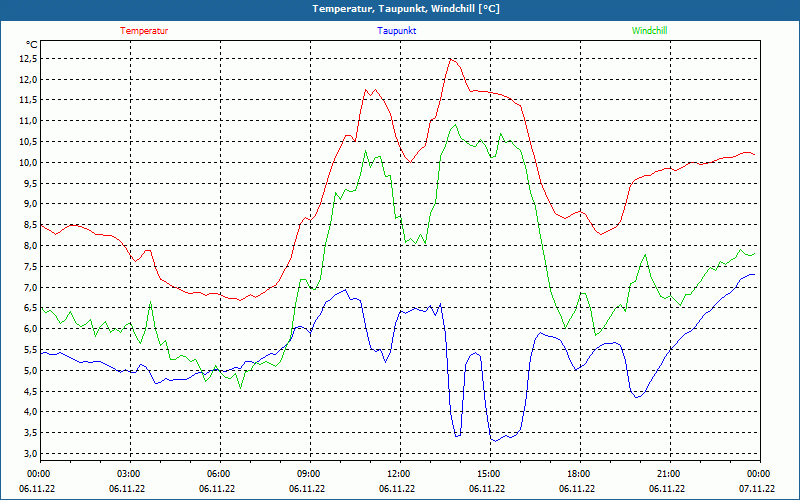The height and width of the screenshot is (500, 800).
Task: Pick the 06.11.22 date under 18:00
Action: pos(577,489)
